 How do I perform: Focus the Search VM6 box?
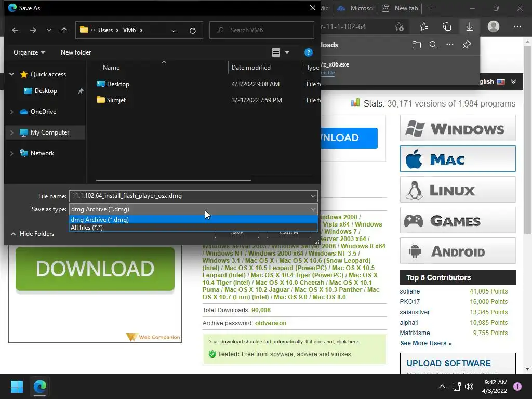[x=262, y=30]
